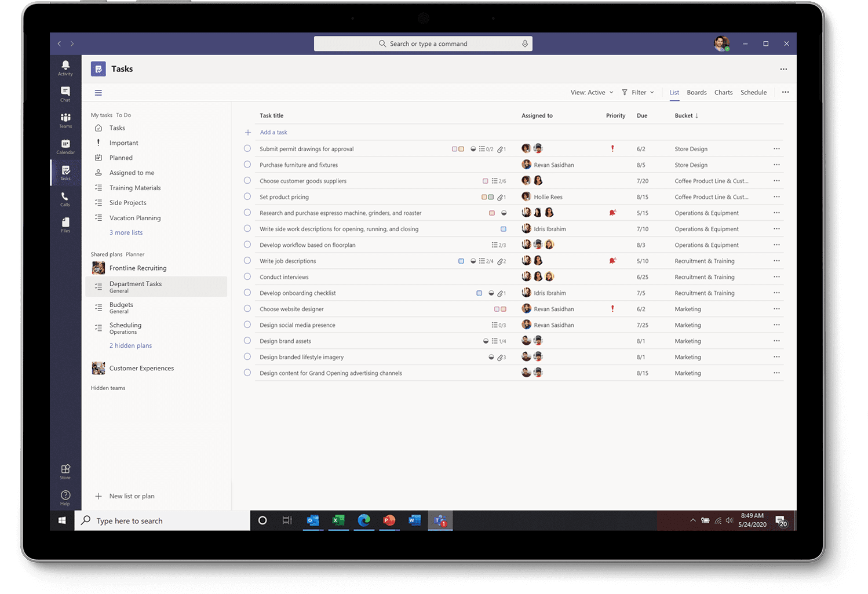The image size is (868, 594).
Task: Open Word from the taskbar
Action: pos(415,520)
